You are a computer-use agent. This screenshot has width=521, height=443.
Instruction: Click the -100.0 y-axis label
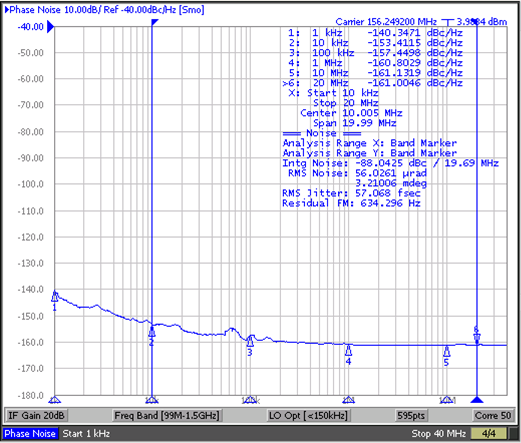pos(30,184)
